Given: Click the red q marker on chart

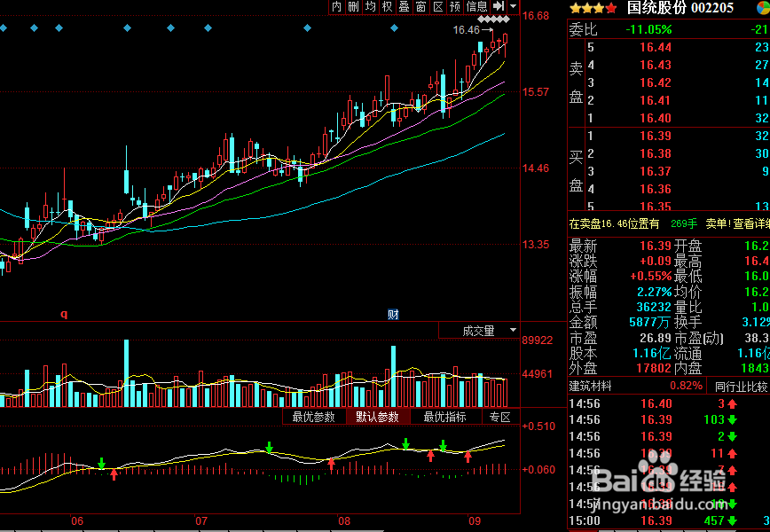Looking at the screenshot, I should (x=64, y=314).
